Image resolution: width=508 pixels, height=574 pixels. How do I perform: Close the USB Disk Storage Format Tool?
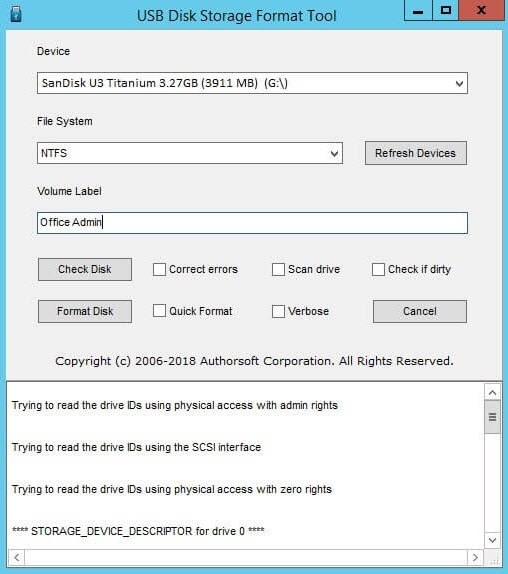pyautogui.click(x=482, y=11)
